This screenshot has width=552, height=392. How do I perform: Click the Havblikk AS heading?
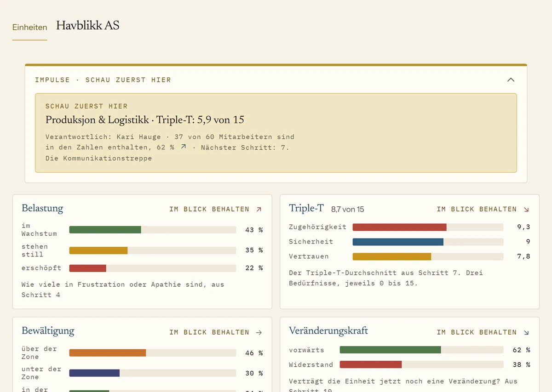87,26
